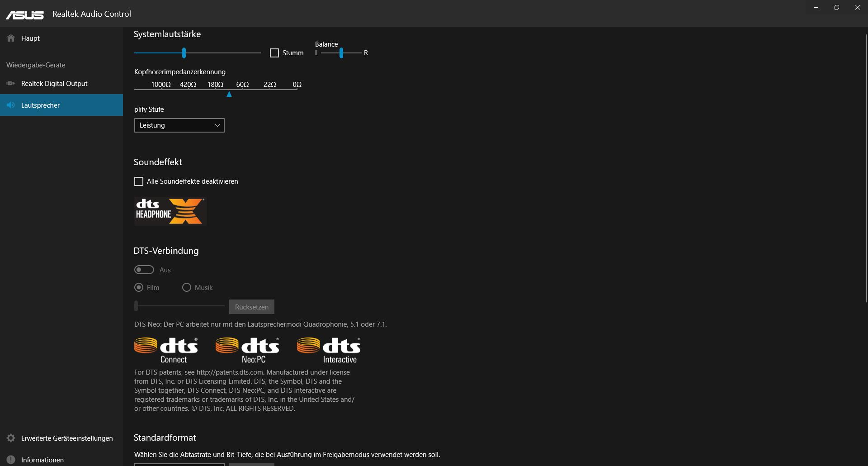Open the Haupt page
This screenshot has width=868, height=466.
coord(61,38)
